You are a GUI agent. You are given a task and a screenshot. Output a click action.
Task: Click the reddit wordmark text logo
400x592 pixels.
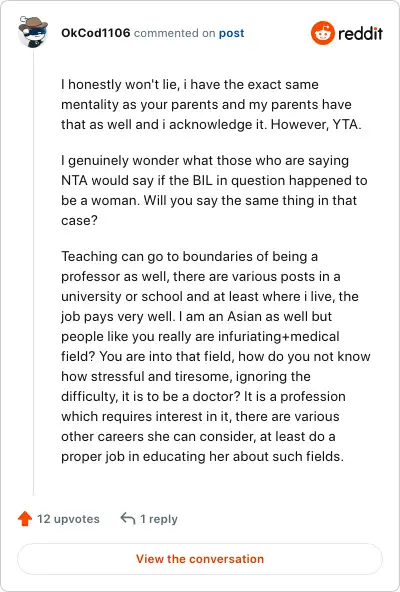point(360,34)
